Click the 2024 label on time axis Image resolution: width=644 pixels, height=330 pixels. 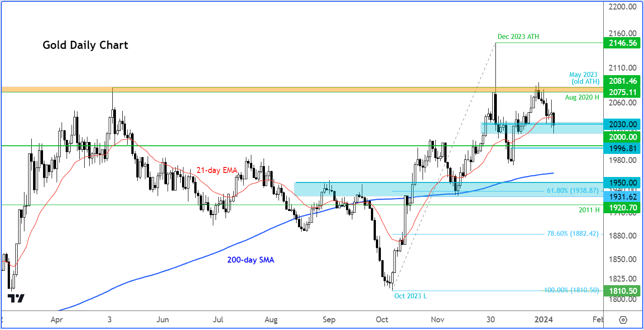[x=543, y=320]
